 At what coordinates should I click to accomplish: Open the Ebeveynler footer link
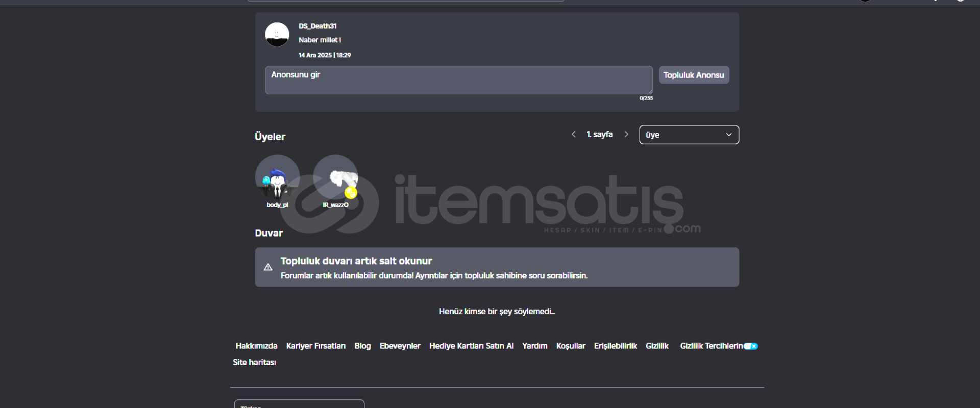click(x=400, y=346)
